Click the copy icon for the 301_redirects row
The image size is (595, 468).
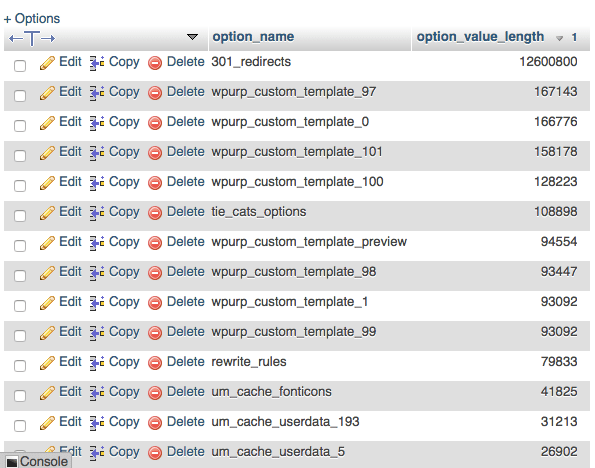[97, 63]
